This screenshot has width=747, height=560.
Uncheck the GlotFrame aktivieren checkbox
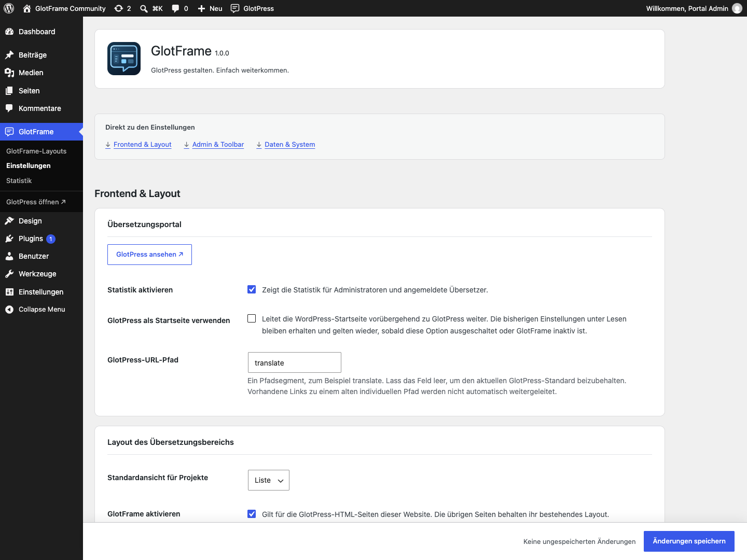pyautogui.click(x=252, y=514)
